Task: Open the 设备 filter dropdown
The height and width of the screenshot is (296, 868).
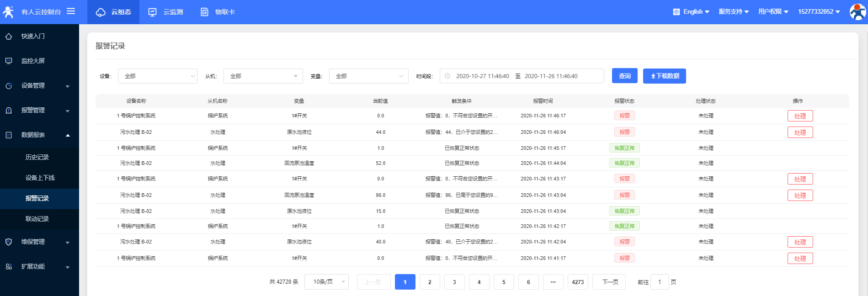Action: 158,76
